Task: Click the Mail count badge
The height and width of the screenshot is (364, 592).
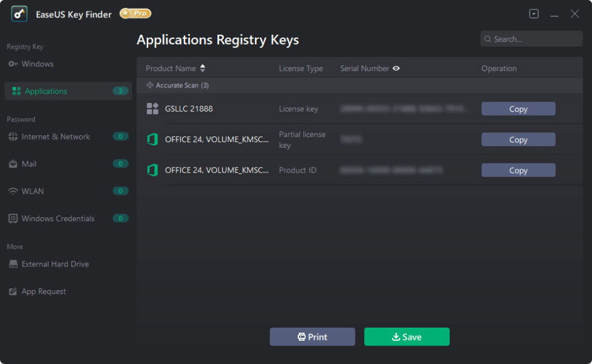Action: point(120,164)
